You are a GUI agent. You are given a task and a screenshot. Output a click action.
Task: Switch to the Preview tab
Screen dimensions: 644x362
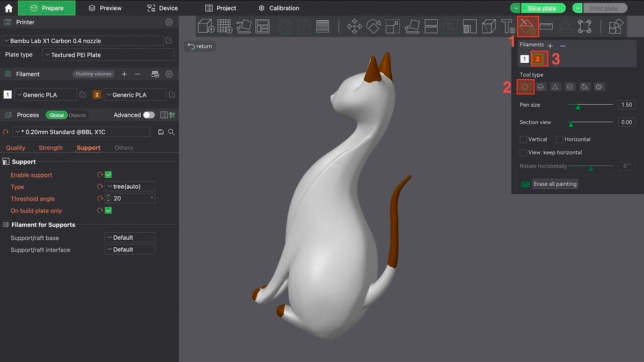[105, 8]
